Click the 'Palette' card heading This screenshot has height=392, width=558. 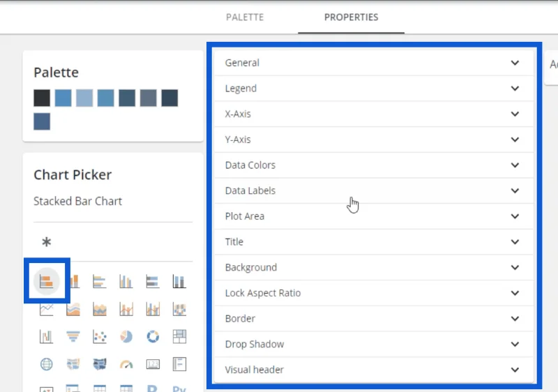56,73
